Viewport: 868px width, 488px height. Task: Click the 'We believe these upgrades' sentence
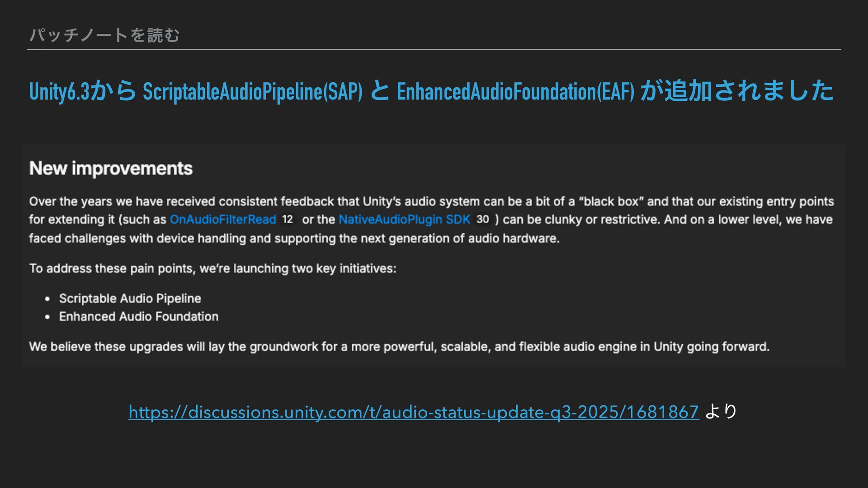click(399, 347)
